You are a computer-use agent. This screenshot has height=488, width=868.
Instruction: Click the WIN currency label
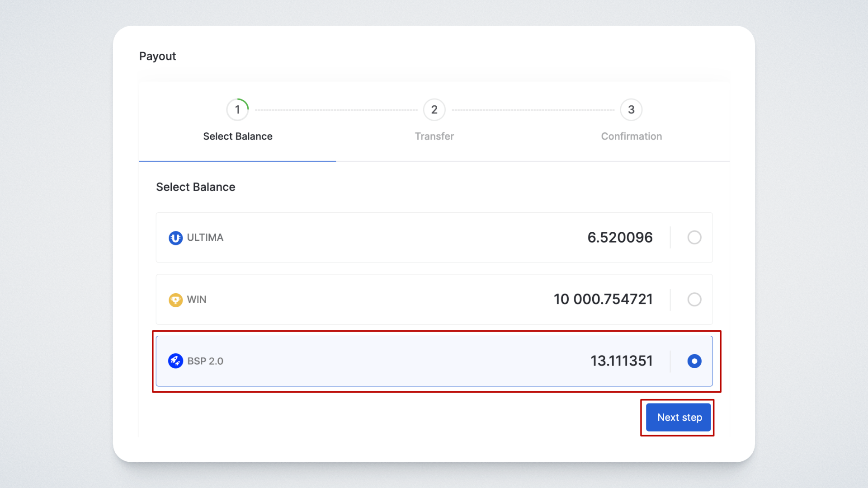tap(197, 300)
